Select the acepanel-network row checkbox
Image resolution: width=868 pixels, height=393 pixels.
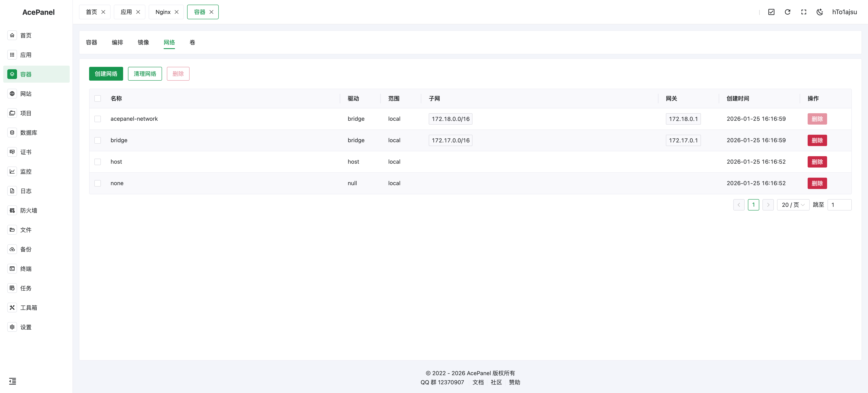(x=98, y=119)
